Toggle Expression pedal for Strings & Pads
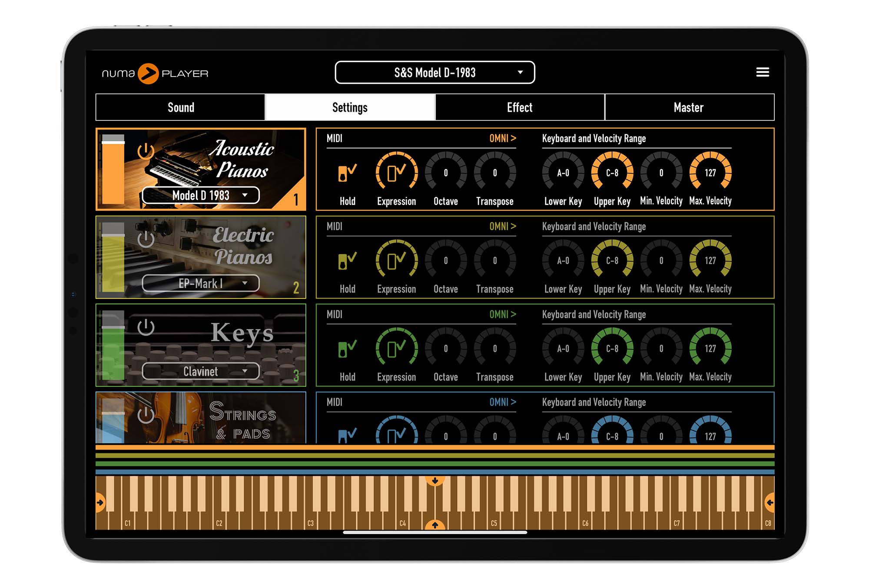 396,430
